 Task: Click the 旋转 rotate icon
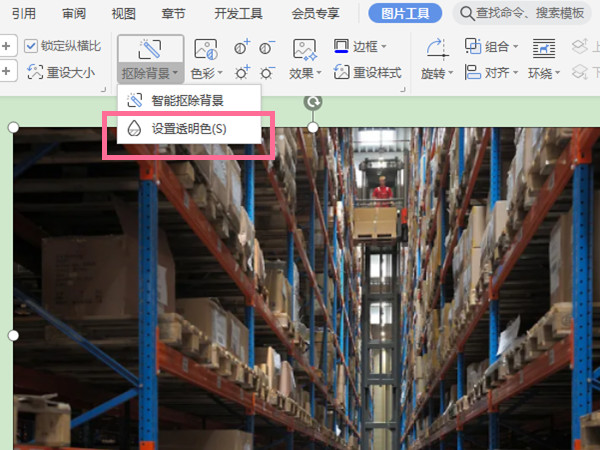[x=437, y=49]
